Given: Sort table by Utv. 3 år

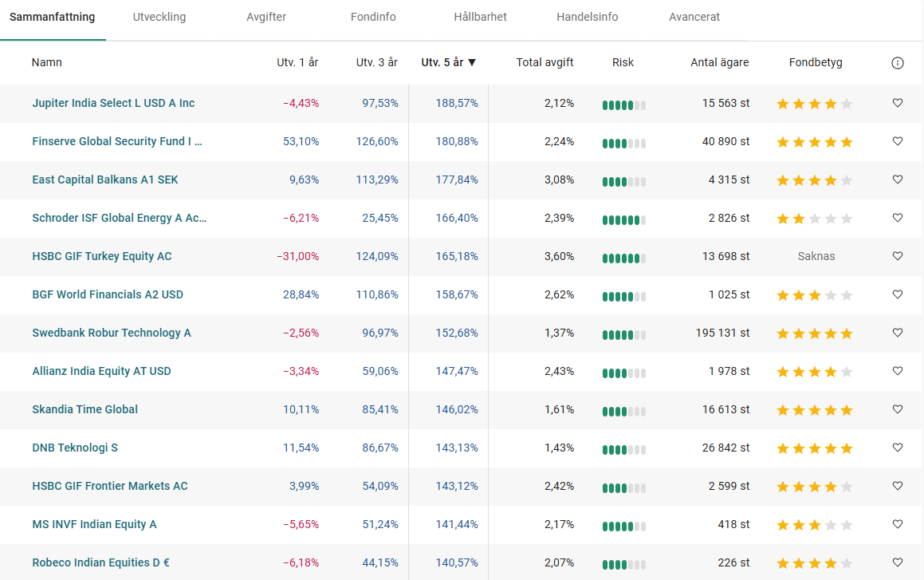Looking at the screenshot, I should click(x=376, y=62).
